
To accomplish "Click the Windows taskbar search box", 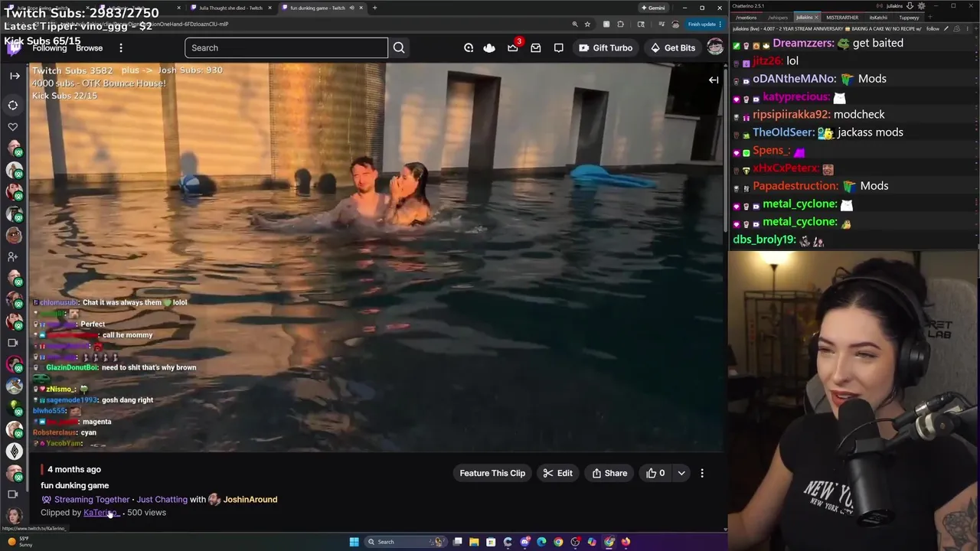I will (405, 542).
